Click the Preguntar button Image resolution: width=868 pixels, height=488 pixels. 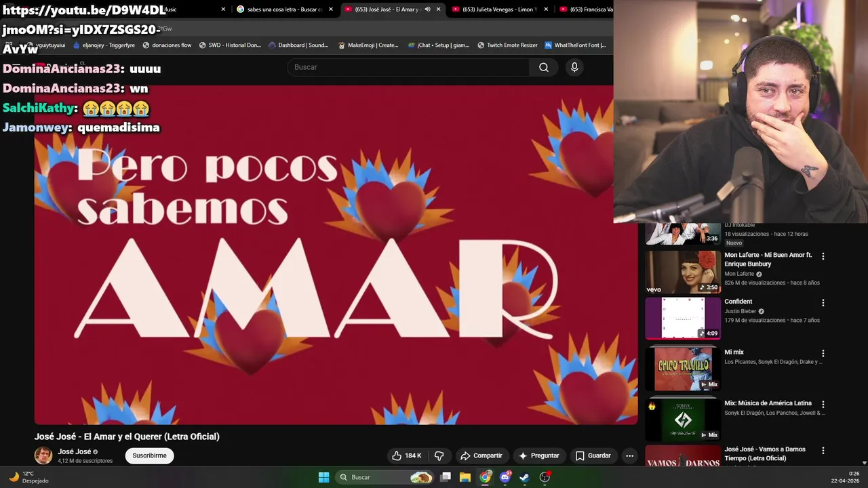point(538,455)
